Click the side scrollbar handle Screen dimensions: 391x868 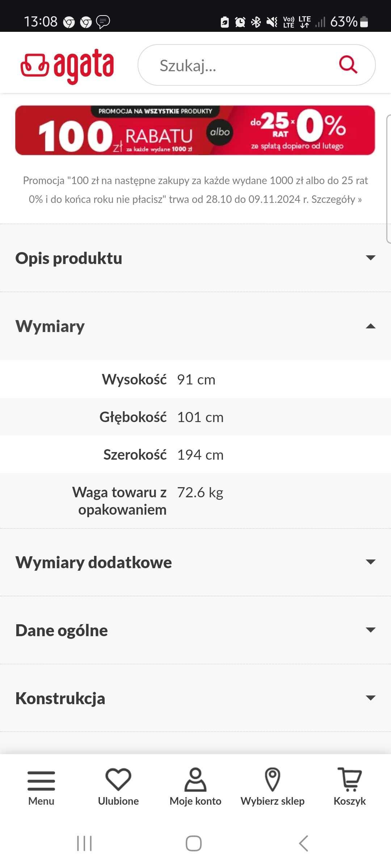coord(388,179)
